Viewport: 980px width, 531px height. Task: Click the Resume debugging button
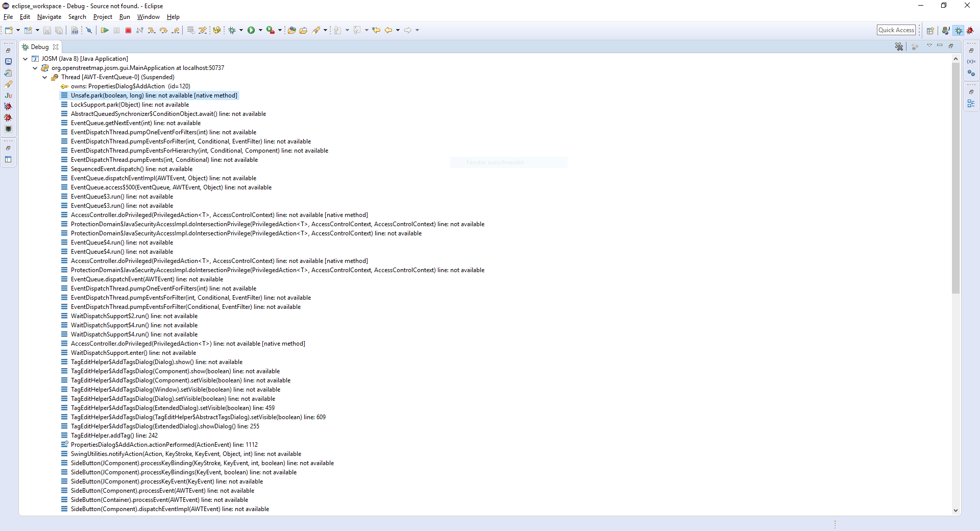(x=105, y=31)
